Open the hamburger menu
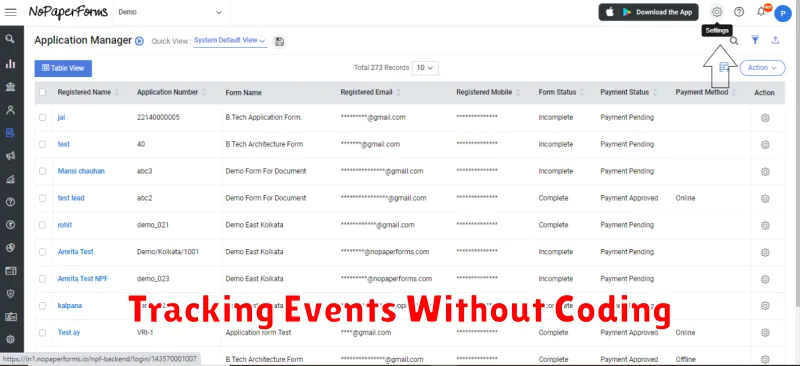Screen dimensions: 800x366 10,12
